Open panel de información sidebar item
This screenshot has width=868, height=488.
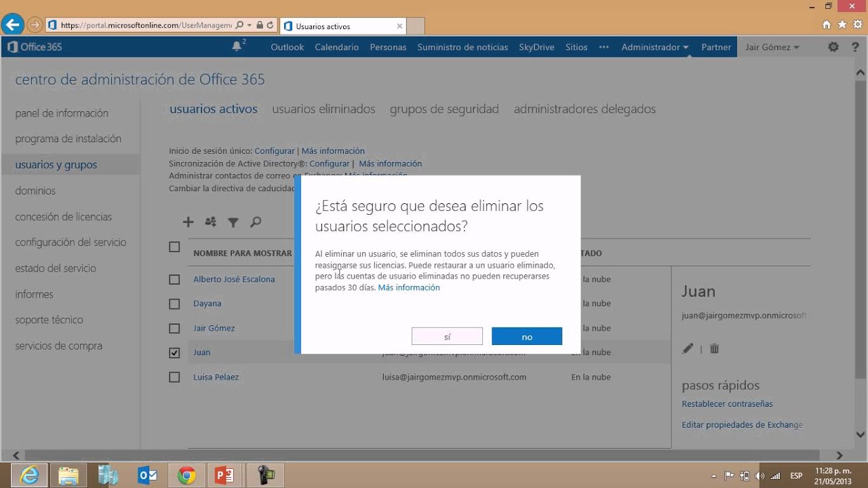[62, 113]
